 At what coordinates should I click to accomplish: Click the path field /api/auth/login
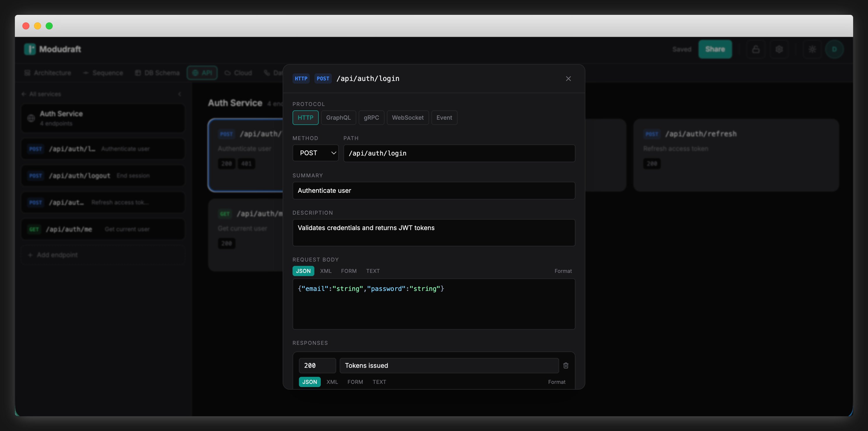coord(459,153)
